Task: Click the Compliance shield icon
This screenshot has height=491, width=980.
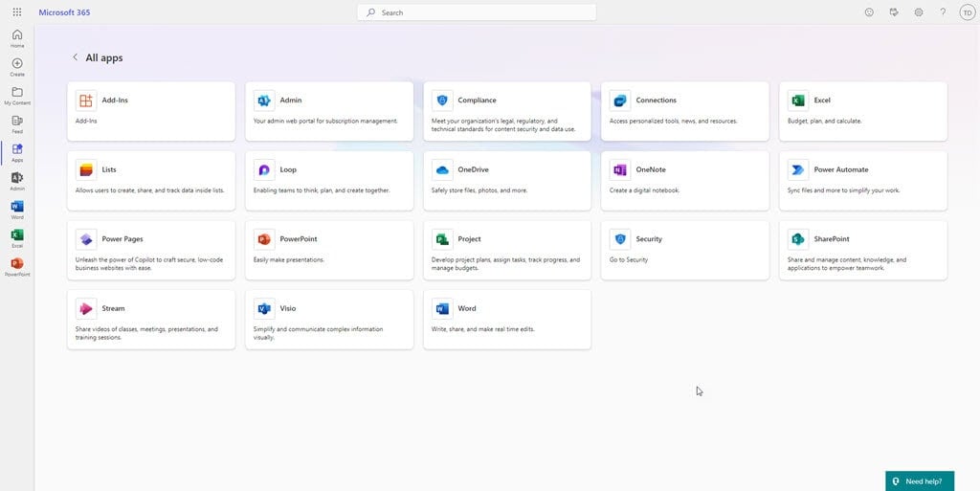Action: pos(442,100)
